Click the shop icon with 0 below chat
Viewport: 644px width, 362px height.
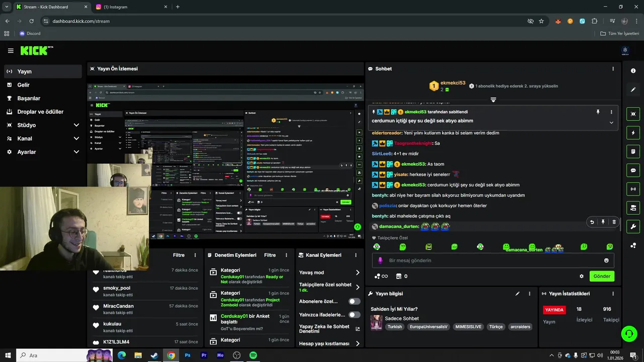(401, 276)
